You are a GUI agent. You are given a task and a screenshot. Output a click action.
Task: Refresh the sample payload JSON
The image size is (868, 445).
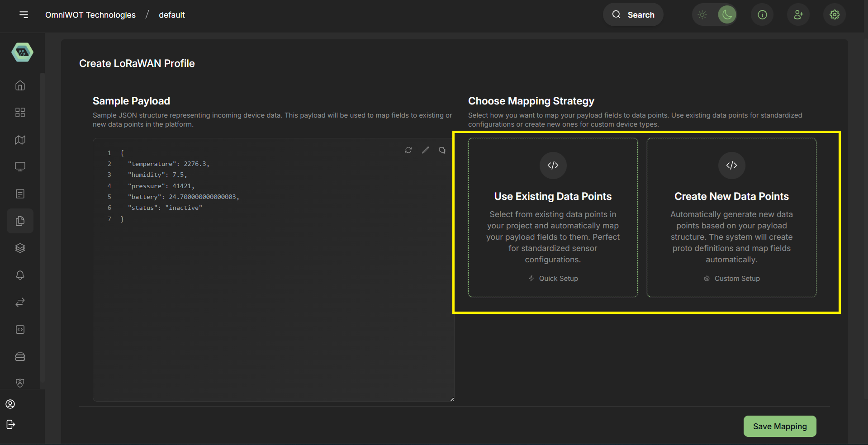pos(408,150)
